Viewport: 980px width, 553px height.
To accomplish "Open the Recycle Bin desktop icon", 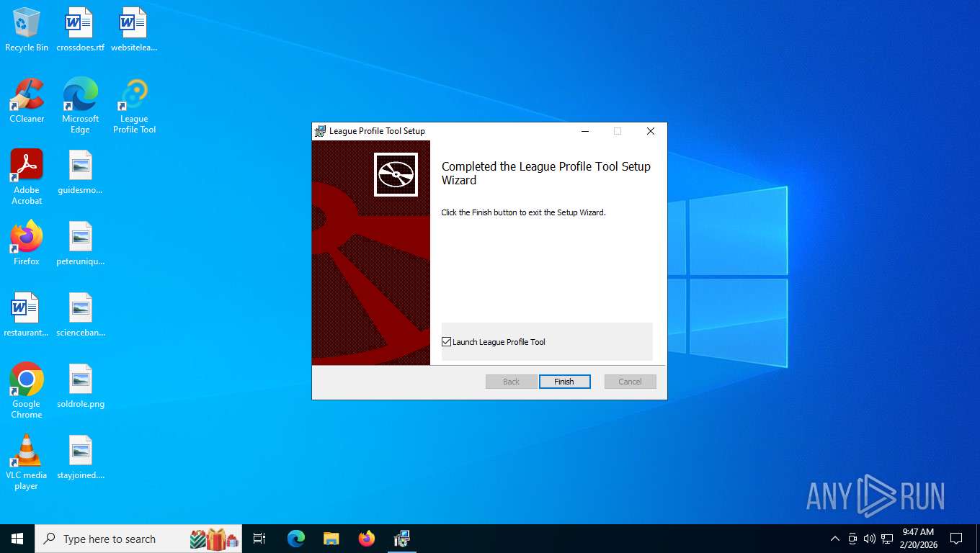I will pyautogui.click(x=27, y=30).
